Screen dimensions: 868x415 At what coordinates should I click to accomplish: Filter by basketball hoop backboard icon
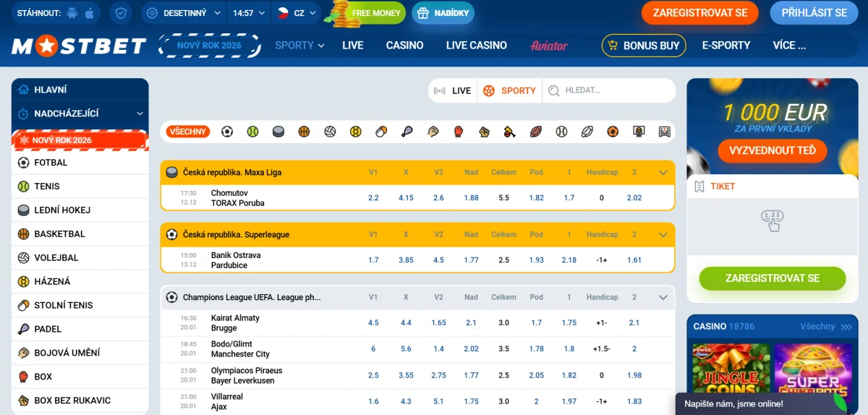click(x=639, y=132)
